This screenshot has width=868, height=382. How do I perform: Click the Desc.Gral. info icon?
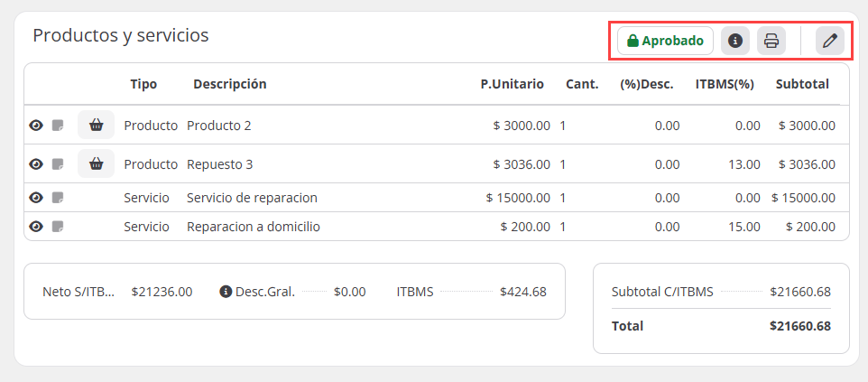(x=226, y=292)
